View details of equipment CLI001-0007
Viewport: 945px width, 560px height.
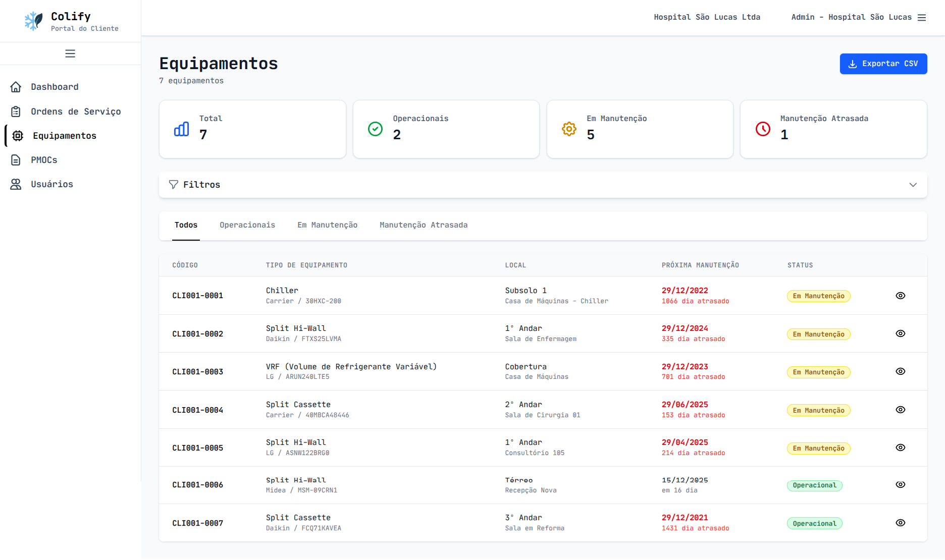900,523
